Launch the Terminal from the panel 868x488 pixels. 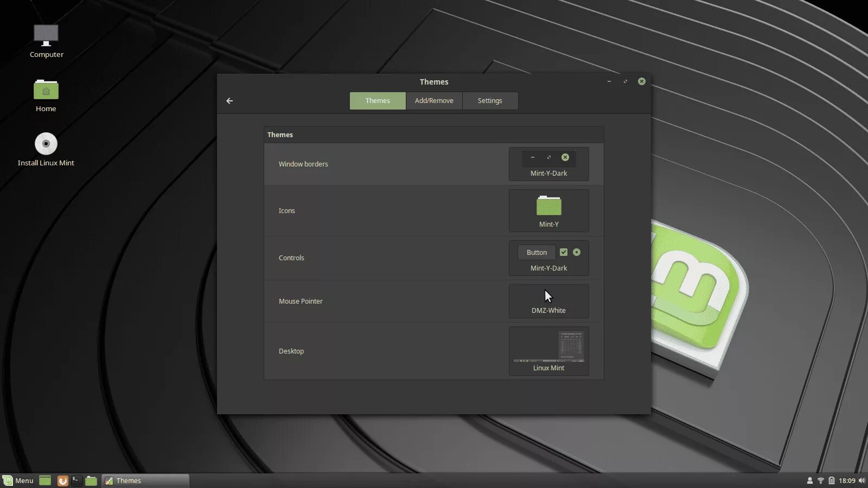tap(76, 480)
